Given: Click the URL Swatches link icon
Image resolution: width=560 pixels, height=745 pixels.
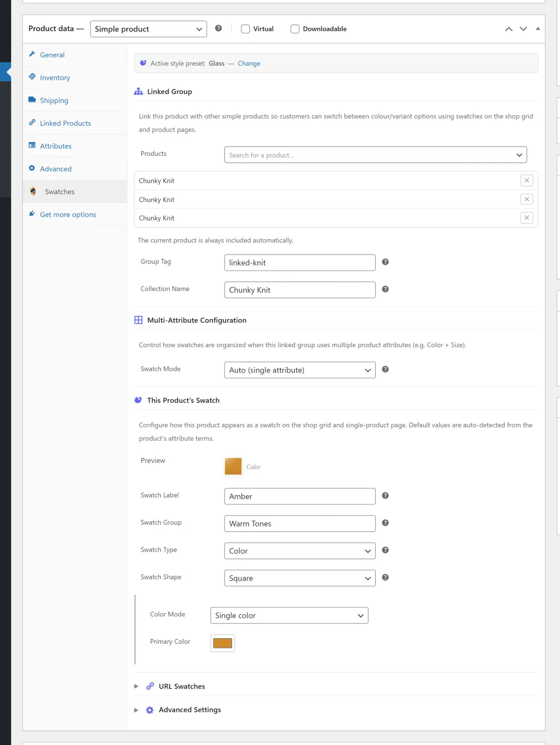Looking at the screenshot, I should (x=150, y=686).
